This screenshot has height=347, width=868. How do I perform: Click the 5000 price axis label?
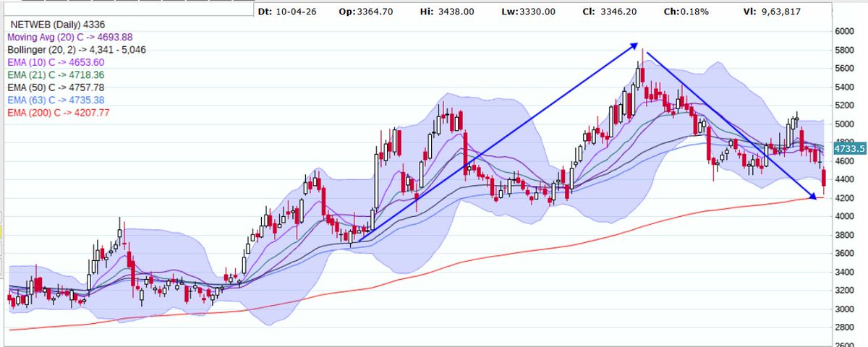(845, 124)
